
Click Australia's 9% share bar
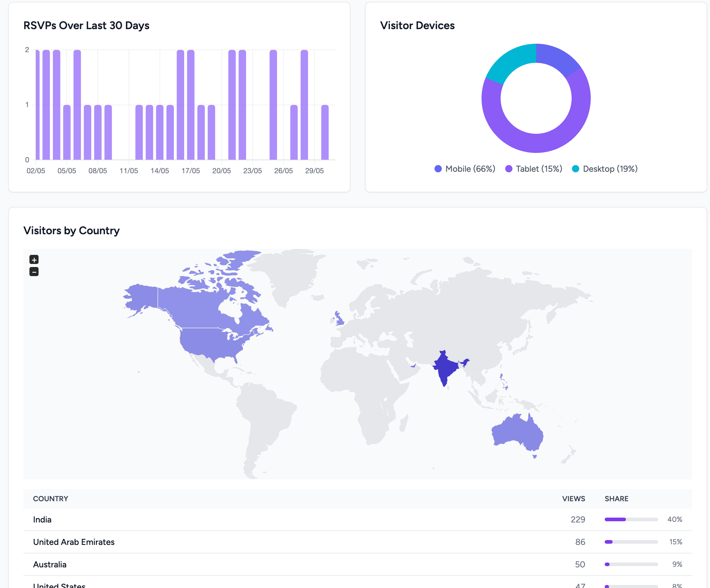pyautogui.click(x=631, y=564)
